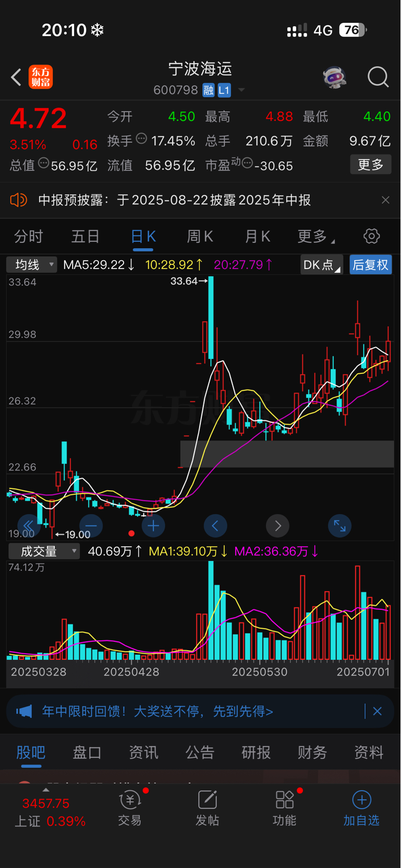Move chart left one candle

point(215,526)
